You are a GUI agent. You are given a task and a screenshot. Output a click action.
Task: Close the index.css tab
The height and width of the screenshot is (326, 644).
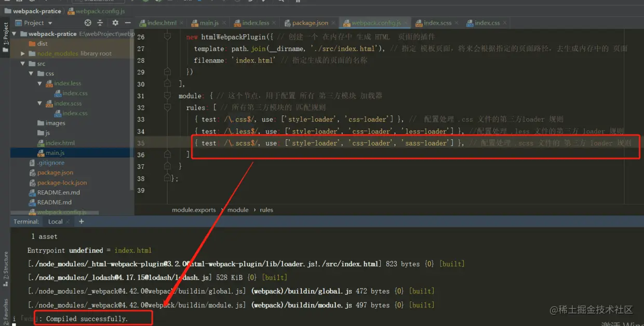click(x=505, y=23)
